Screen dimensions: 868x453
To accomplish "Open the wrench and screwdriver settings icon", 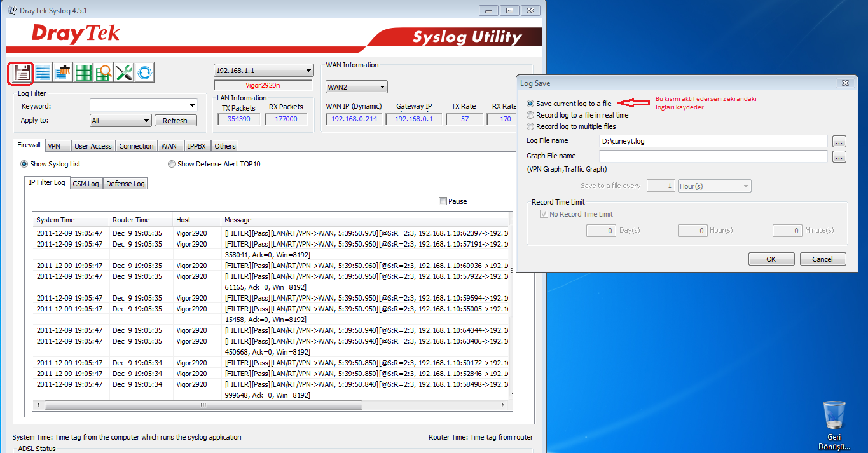I will tap(124, 73).
